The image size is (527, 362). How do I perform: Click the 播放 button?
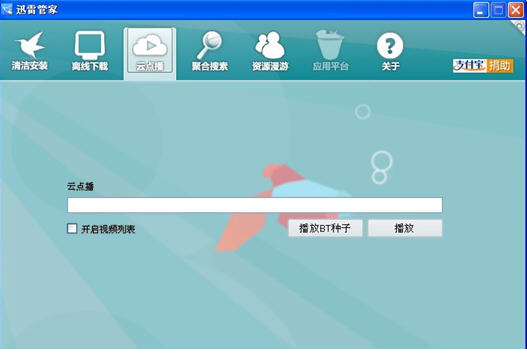[x=405, y=229]
